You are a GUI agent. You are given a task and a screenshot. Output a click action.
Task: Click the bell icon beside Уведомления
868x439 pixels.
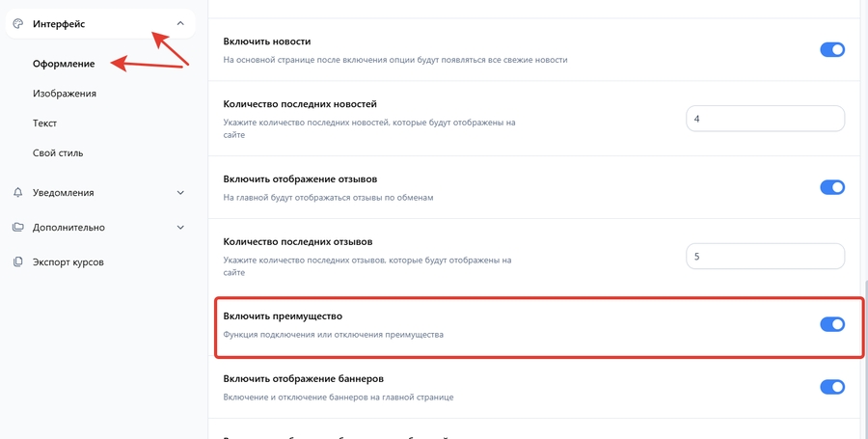[17, 192]
